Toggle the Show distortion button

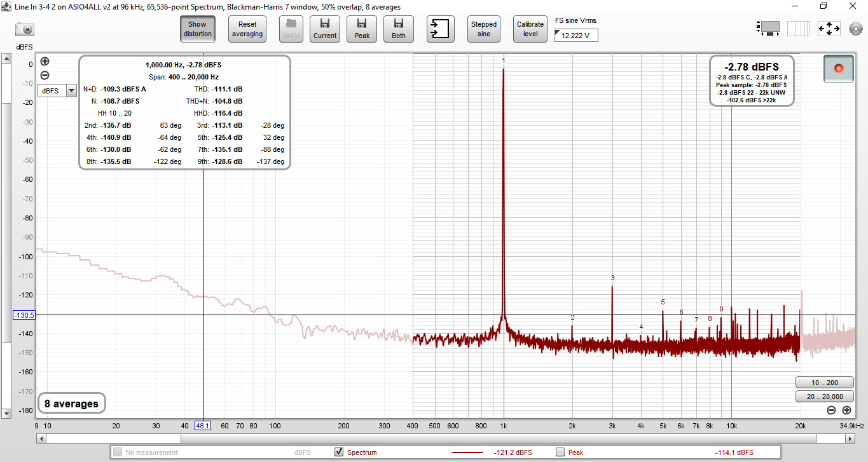(197, 29)
